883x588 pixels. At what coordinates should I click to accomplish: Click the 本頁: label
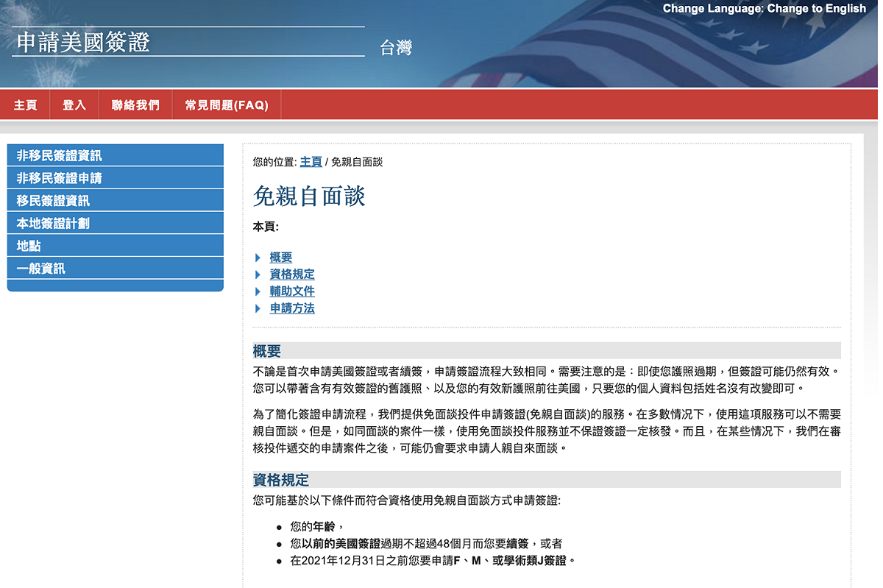(x=266, y=227)
